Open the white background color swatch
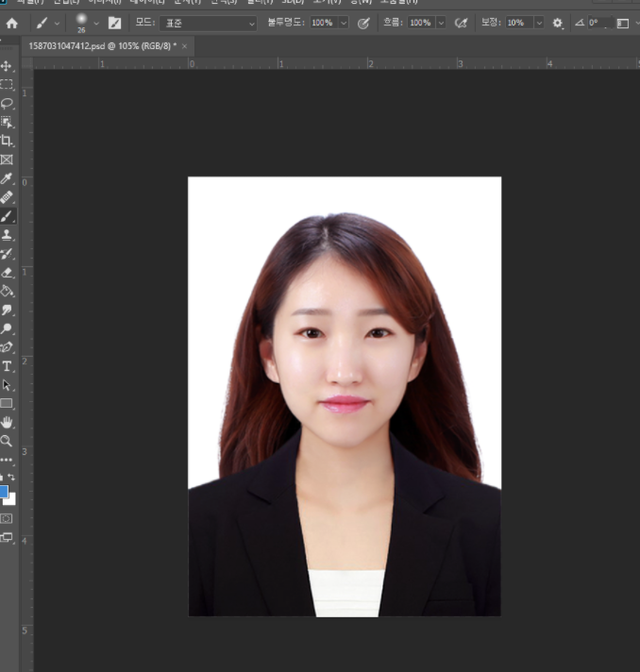 tap(11, 501)
